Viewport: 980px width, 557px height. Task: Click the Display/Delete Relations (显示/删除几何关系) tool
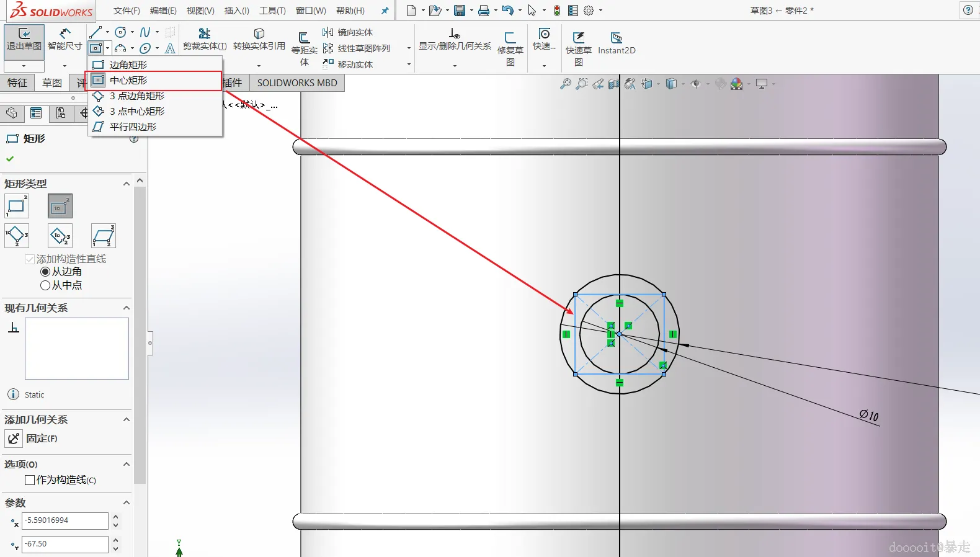tap(455, 39)
